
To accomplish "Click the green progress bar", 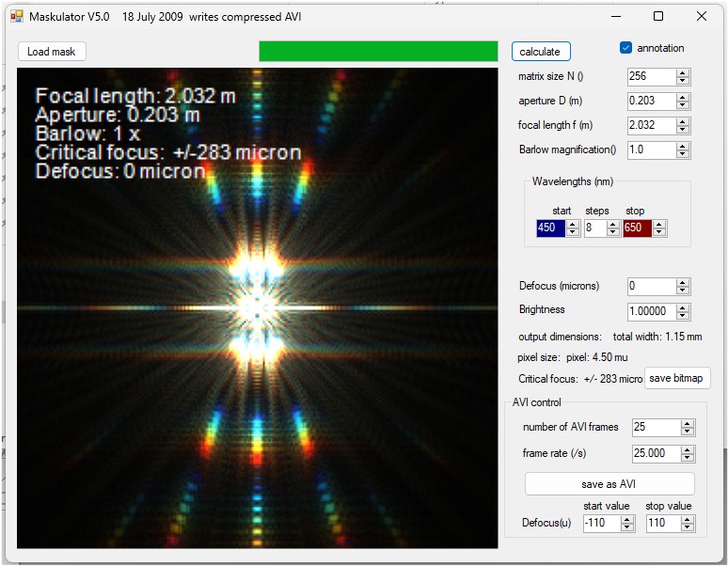I will (378, 51).
